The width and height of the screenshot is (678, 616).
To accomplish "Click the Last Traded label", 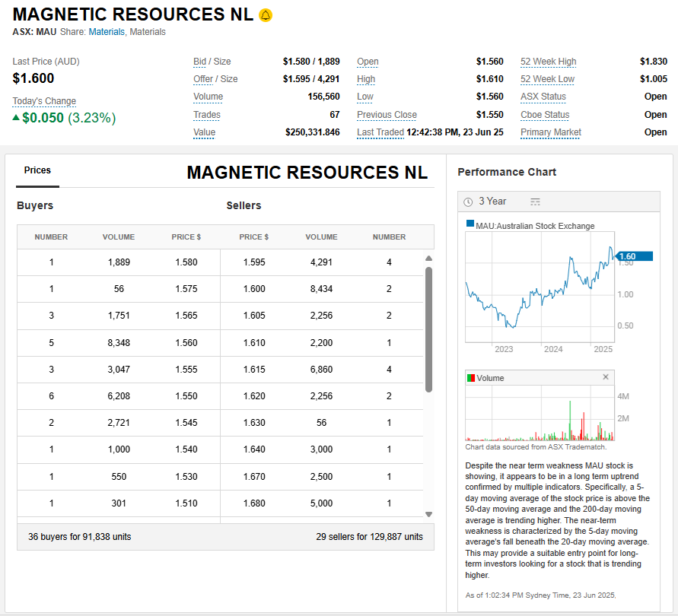I will point(380,132).
